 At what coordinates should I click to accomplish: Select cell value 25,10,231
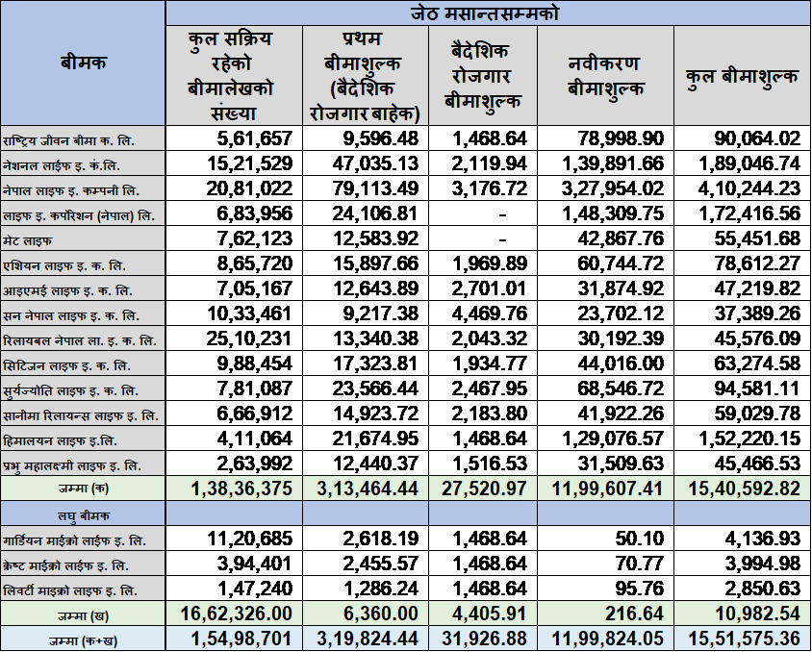point(249,339)
